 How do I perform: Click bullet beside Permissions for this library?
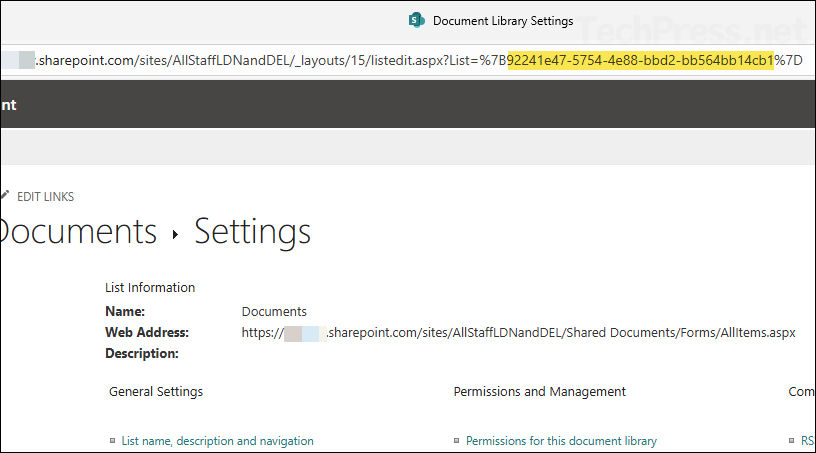(456, 441)
